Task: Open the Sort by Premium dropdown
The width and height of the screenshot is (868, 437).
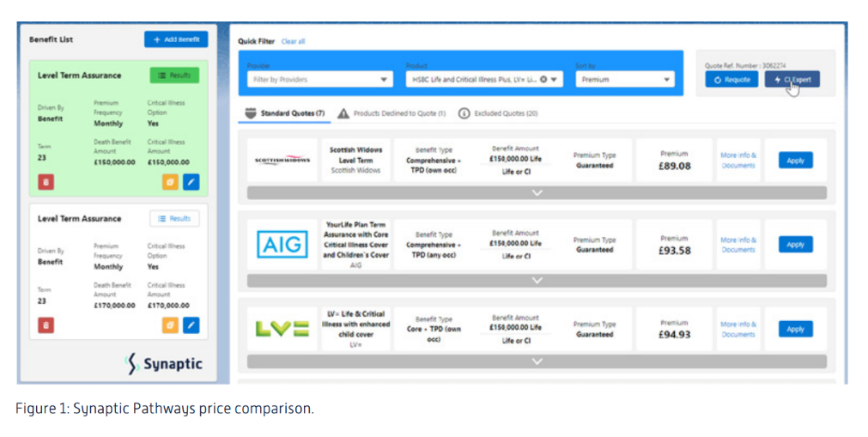Action: click(x=625, y=79)
